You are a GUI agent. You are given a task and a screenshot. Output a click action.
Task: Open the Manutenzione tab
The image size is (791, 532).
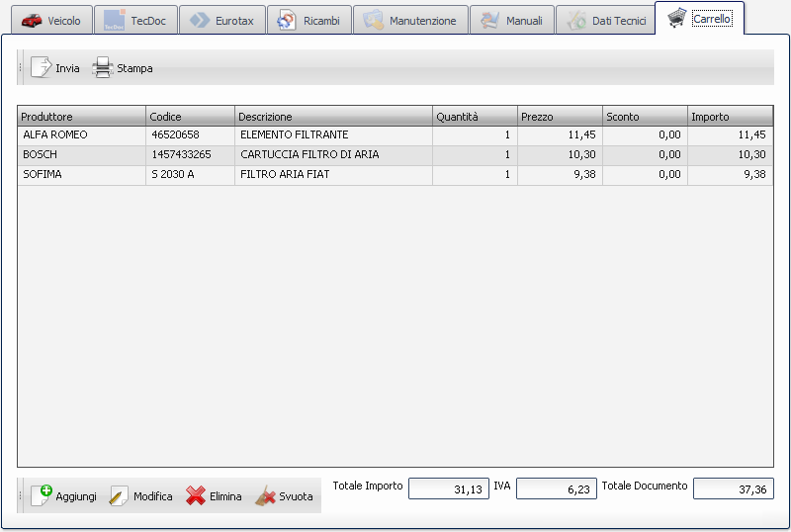coord(410,20)
